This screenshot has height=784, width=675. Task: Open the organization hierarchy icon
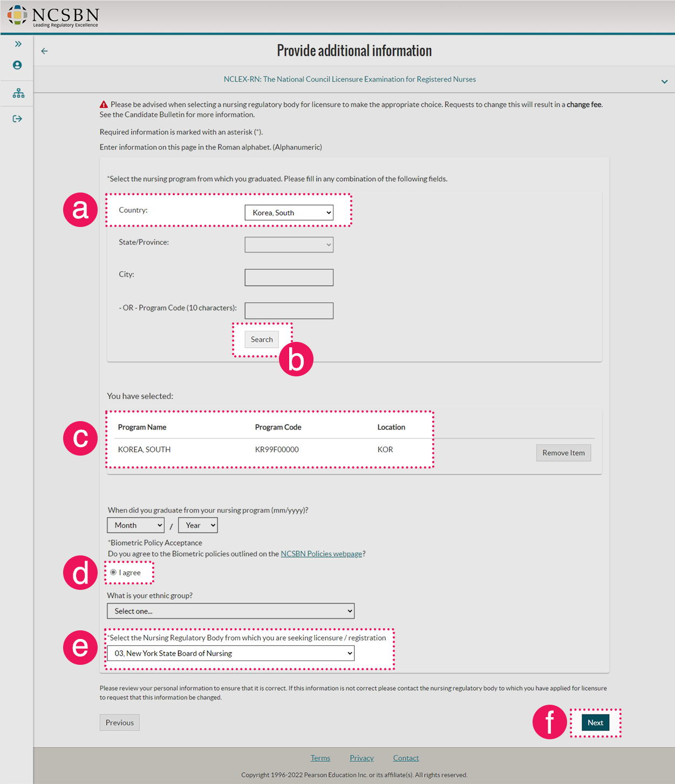coord(18,93)
